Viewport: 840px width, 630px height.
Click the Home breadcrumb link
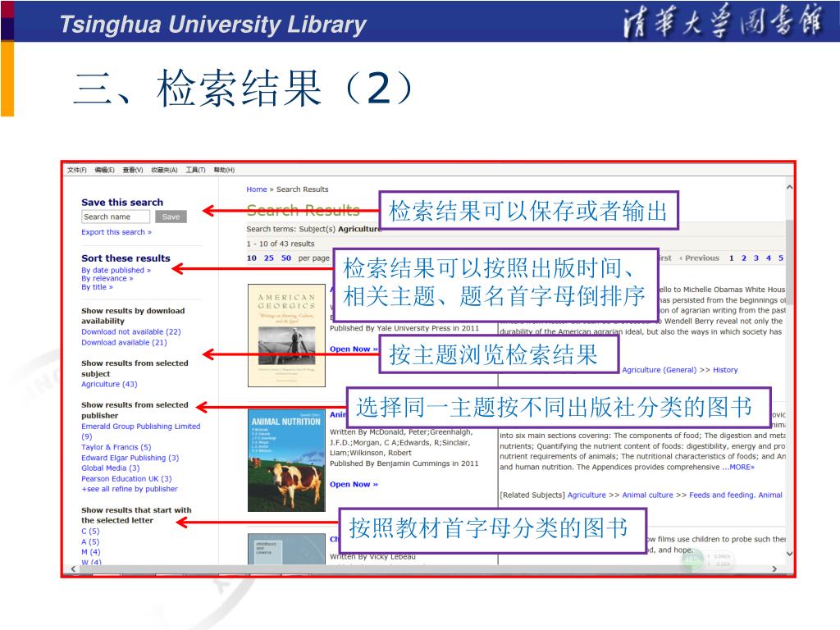(x=257, y=189)
